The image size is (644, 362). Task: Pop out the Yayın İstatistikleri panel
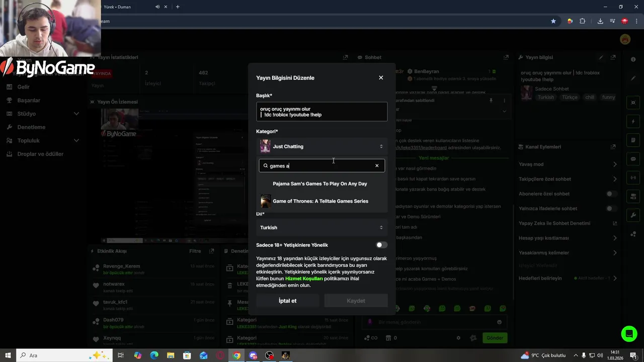(345, 57)
